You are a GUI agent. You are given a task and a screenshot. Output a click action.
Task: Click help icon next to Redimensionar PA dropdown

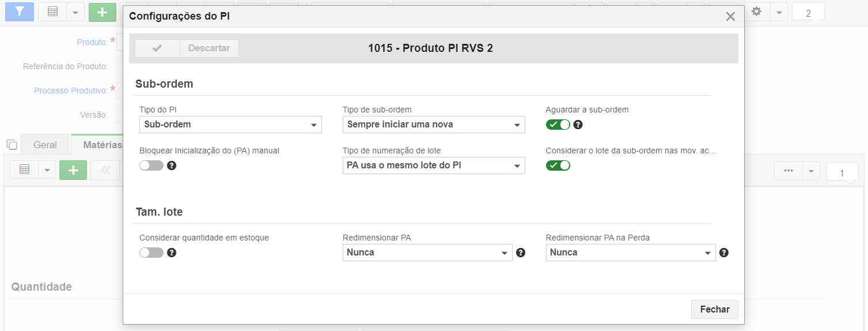[521, 253]
